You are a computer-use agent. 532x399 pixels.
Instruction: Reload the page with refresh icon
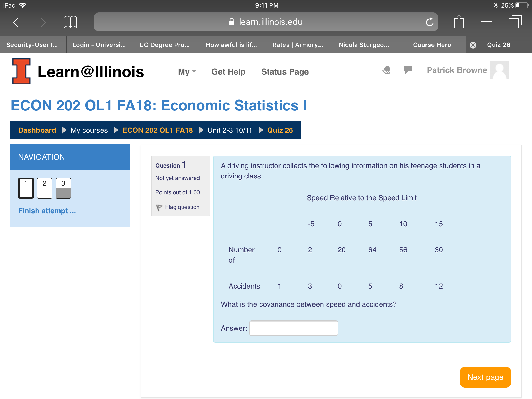(x=429, y=22)
